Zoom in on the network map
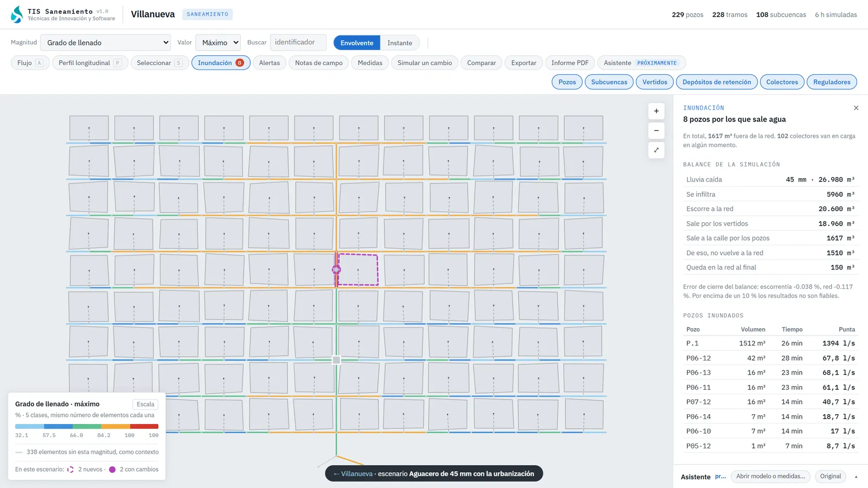Image resolution: width=868 pixels, height=488 pixels. pos(656,111)
